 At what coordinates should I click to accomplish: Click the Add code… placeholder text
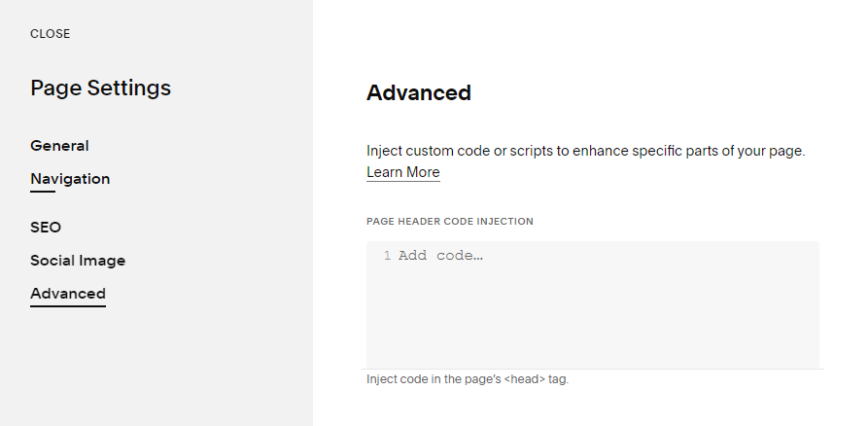[x=440, y=256]
